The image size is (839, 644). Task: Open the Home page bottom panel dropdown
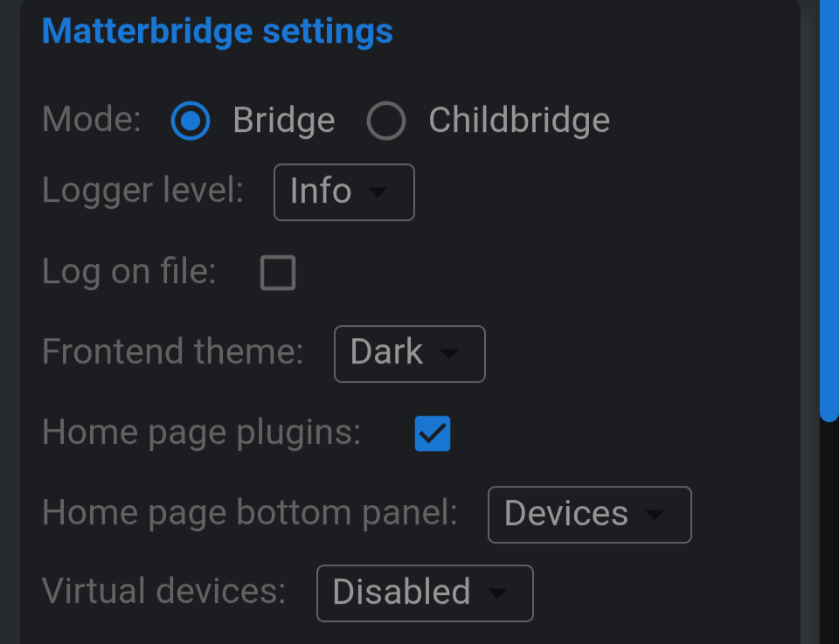coord(590,515)
